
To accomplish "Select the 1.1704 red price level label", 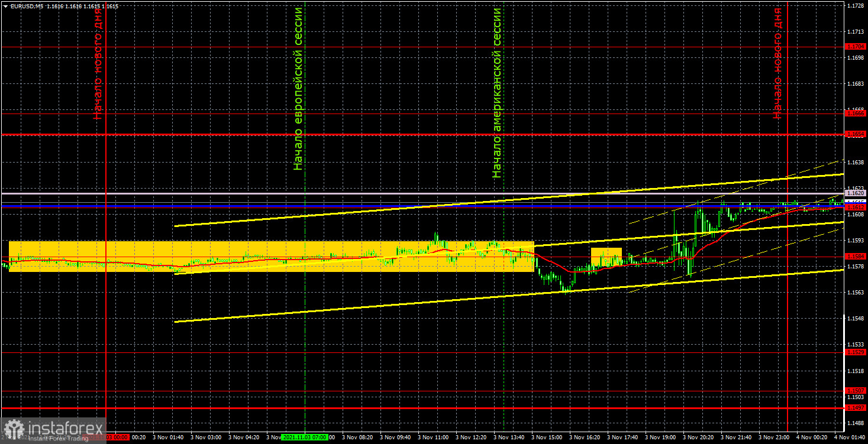I will (x=856, y=46).
